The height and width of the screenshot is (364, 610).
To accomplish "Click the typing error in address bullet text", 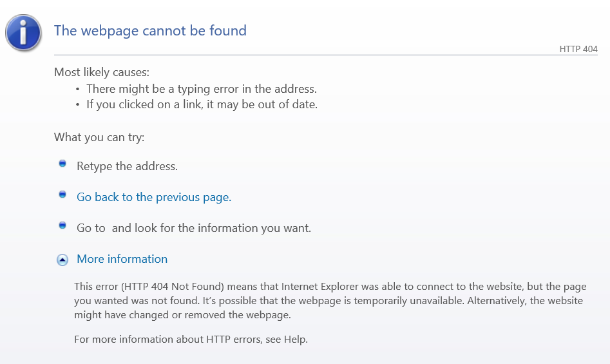I will [202, 89].
